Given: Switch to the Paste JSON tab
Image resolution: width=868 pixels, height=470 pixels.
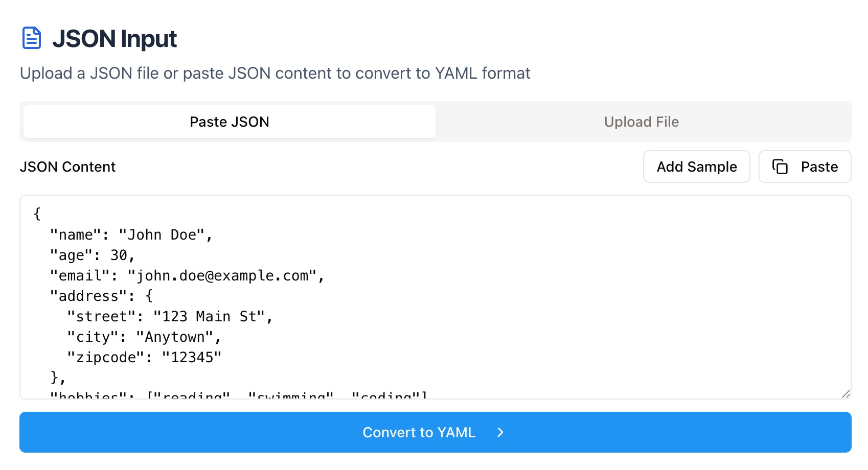Looking at the screenshot, I should [229, 122].
